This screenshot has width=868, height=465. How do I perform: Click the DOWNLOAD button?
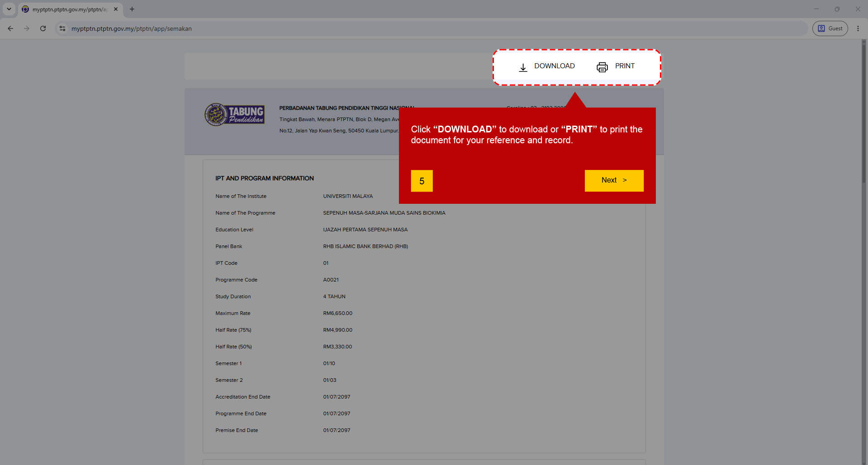(x=546, y=66)
